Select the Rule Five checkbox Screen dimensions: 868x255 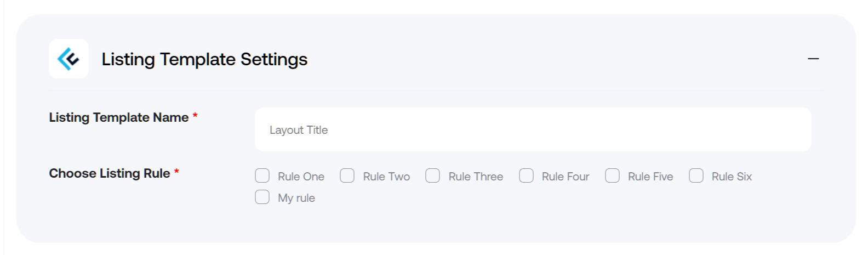pyautogui.click(x=613, y=175)
